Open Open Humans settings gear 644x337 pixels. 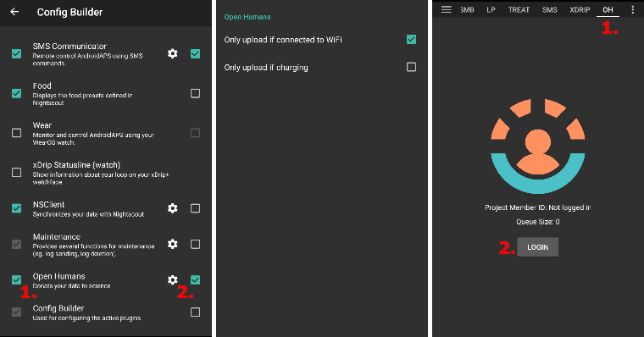pos(173,279)
